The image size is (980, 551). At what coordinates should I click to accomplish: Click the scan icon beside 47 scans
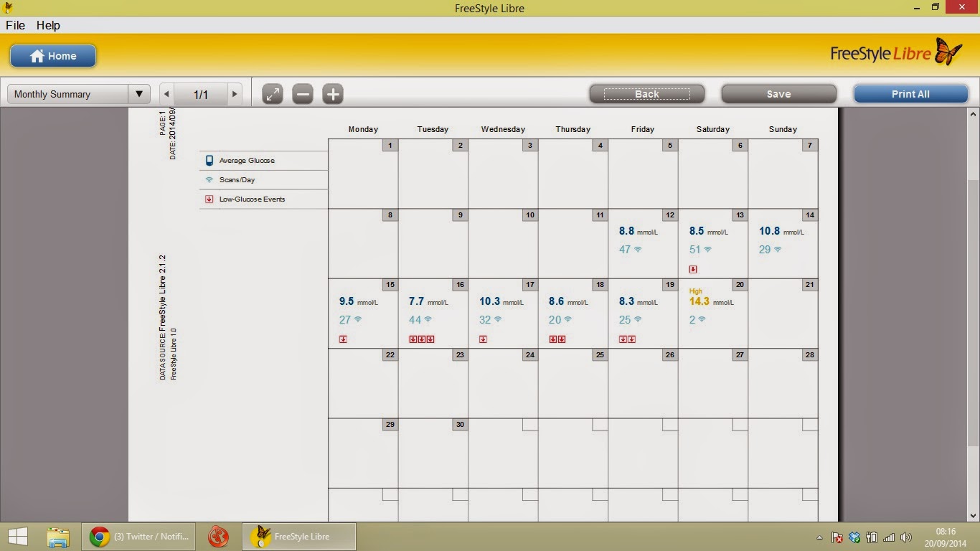638,250
